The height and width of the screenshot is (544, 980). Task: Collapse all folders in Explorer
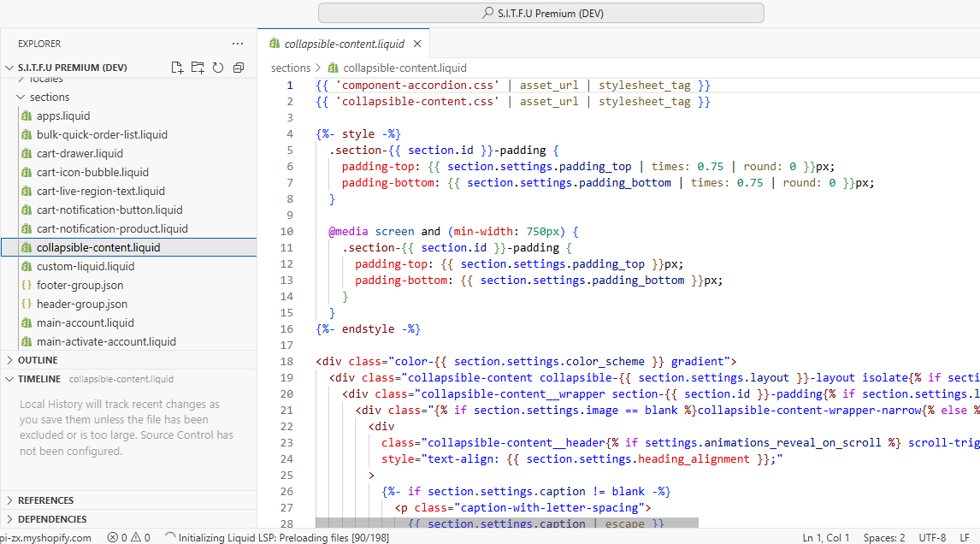[x=239, y=68]
